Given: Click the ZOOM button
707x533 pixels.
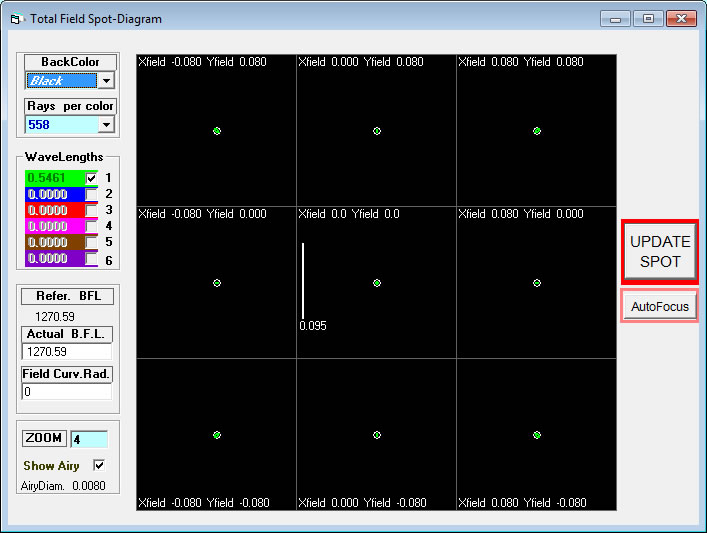Looking at the screenshot, I should tap(44, 438).
